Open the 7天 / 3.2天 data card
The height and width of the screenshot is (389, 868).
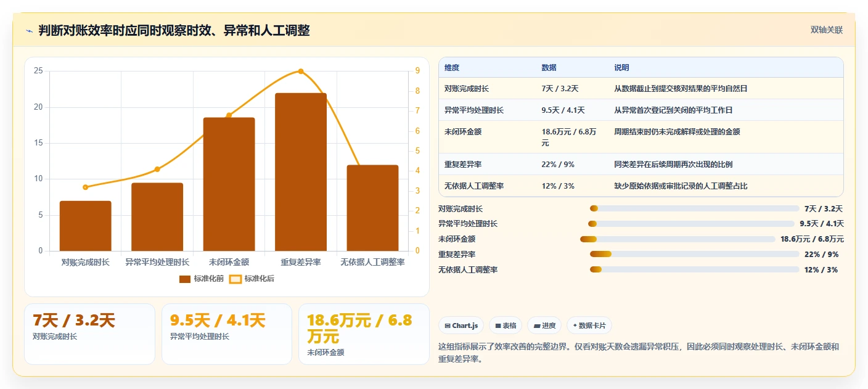89,334
